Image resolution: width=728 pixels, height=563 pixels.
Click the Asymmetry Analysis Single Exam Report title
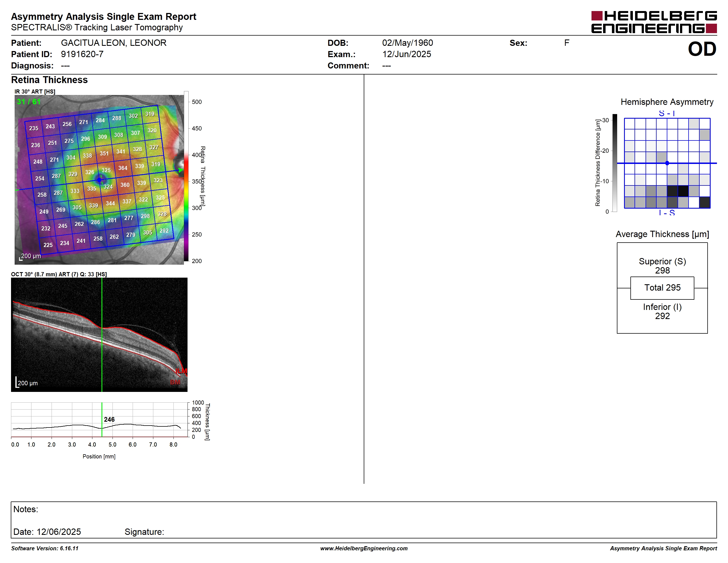tap(104, 17)
